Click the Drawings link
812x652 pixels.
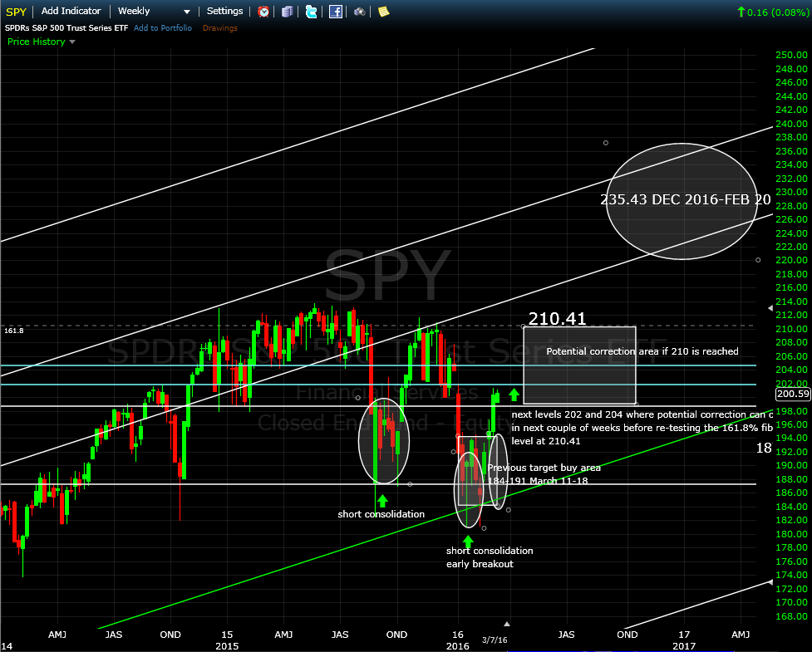[x=220, y=28]
